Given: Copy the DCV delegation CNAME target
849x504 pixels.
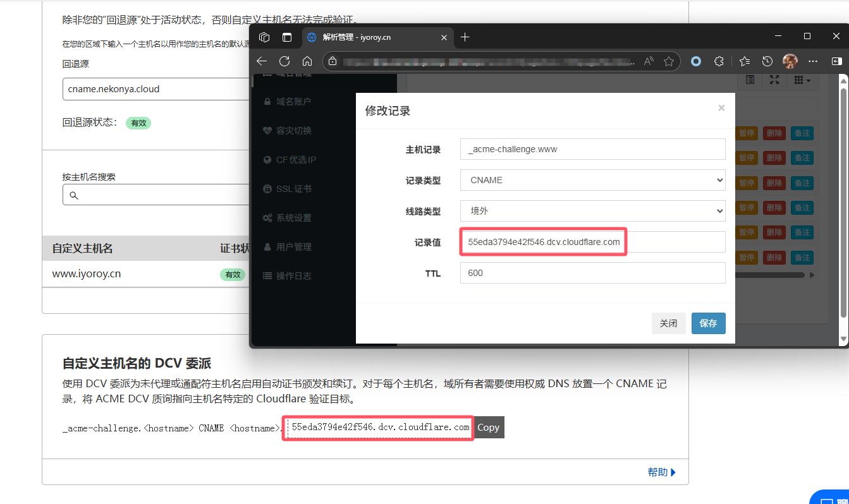Looking at the screenshot, I should [x=489, y=428].
